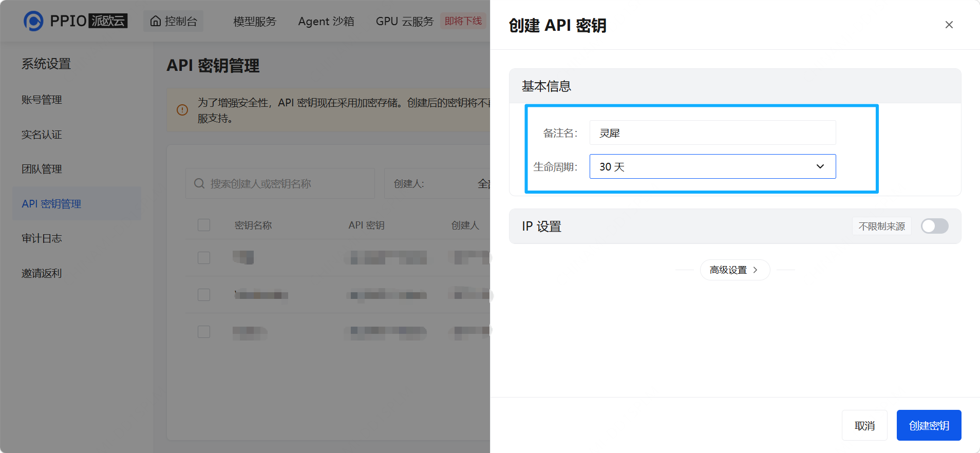Click the API 密钥 column header
Image resolution: width=980 pixels, height=453 pixels.
pos(366,225)
